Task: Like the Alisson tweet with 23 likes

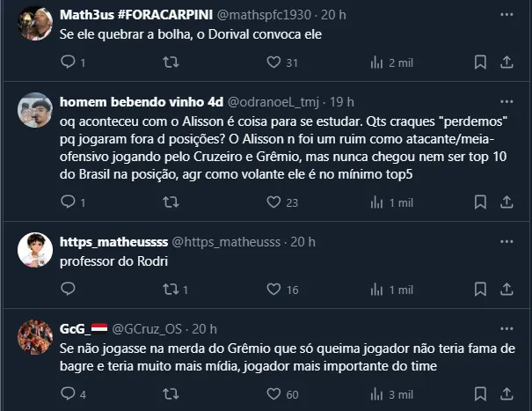Action: click(273, 202)
